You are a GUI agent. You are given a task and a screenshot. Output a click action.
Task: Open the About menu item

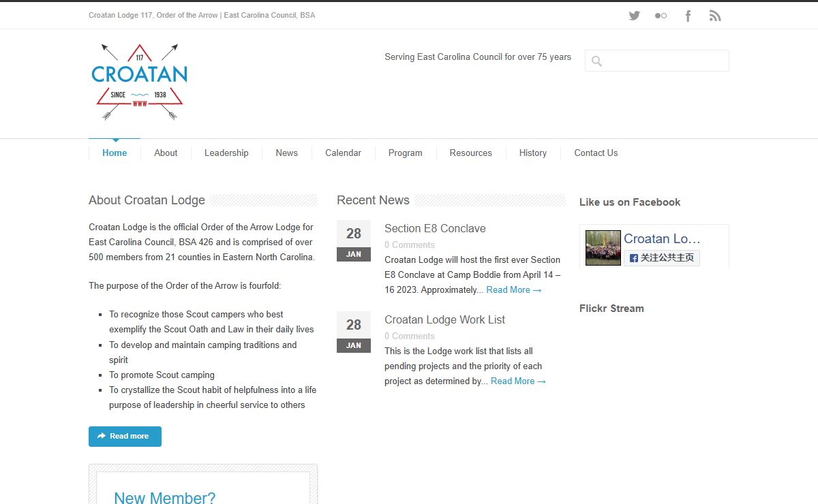(166, 153)
